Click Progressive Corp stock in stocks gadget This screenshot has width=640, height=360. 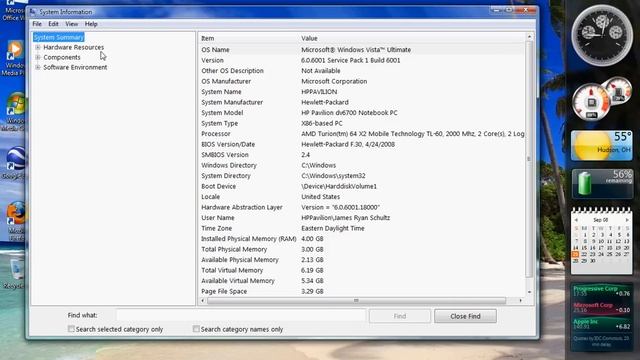[x=602, y=291]
